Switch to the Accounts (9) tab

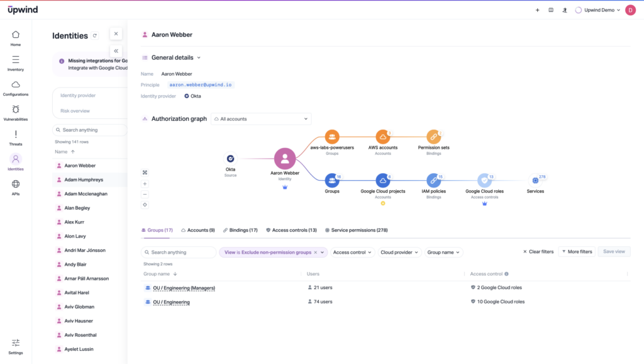[198, 230]
